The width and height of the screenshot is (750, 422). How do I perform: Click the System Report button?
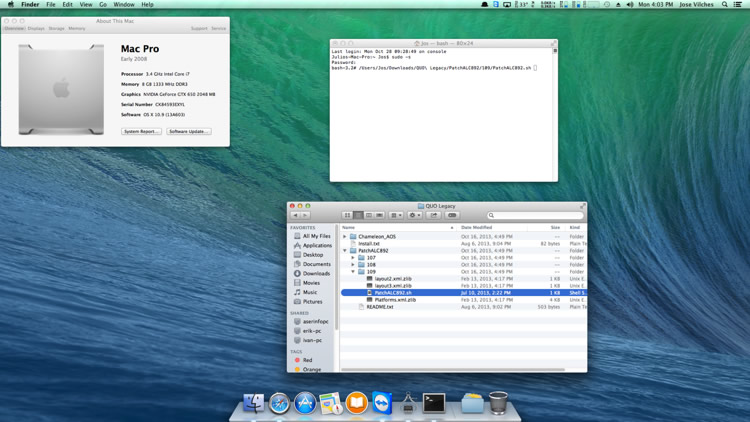pyautogui.click(x=141, y=131)
